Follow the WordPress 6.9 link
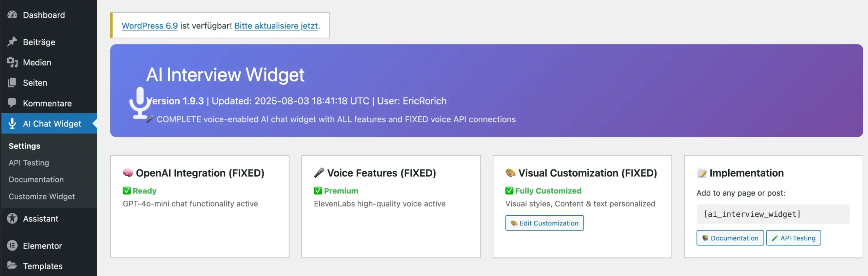 tap(150, 26)
